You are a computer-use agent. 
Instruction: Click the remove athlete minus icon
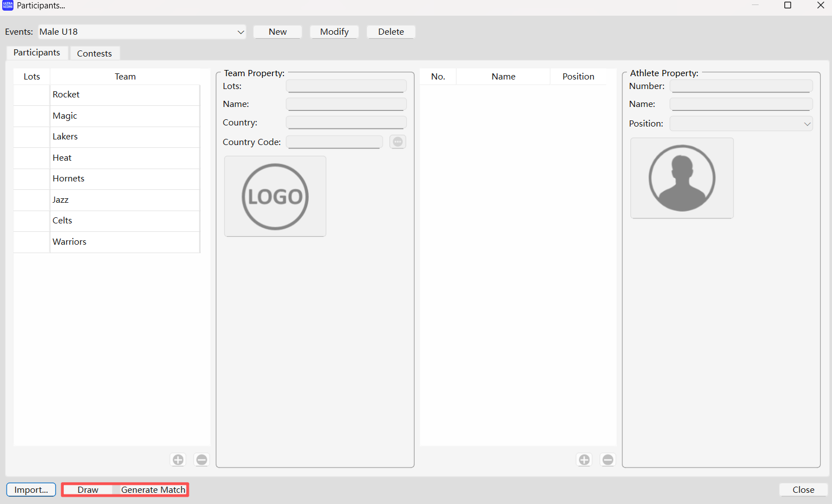point(608,460)
